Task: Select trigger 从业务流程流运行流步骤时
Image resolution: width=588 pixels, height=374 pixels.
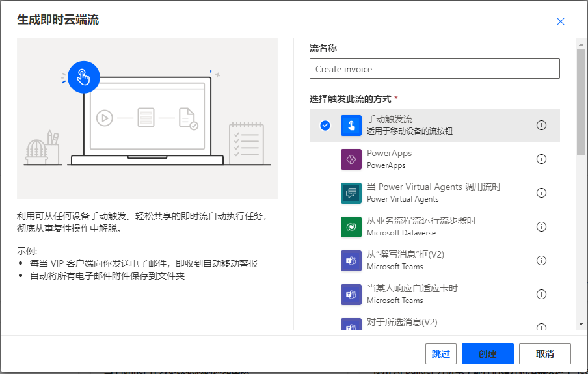Action: point(434,226)
